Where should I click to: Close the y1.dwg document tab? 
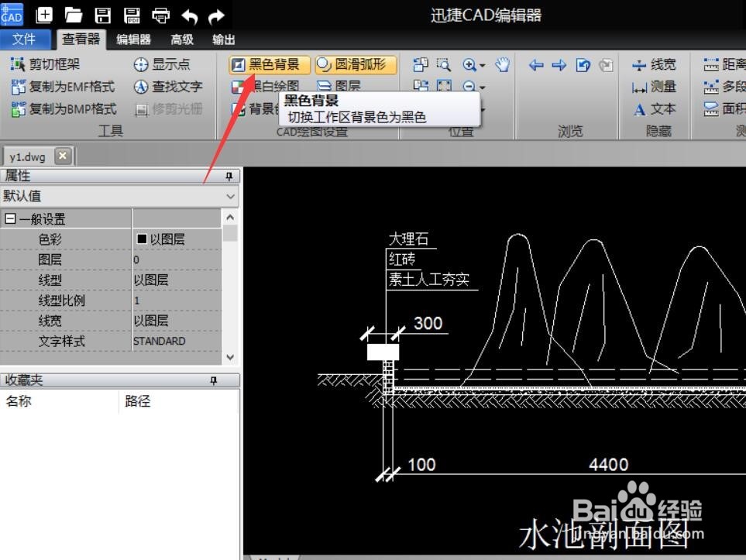[63, 155]
